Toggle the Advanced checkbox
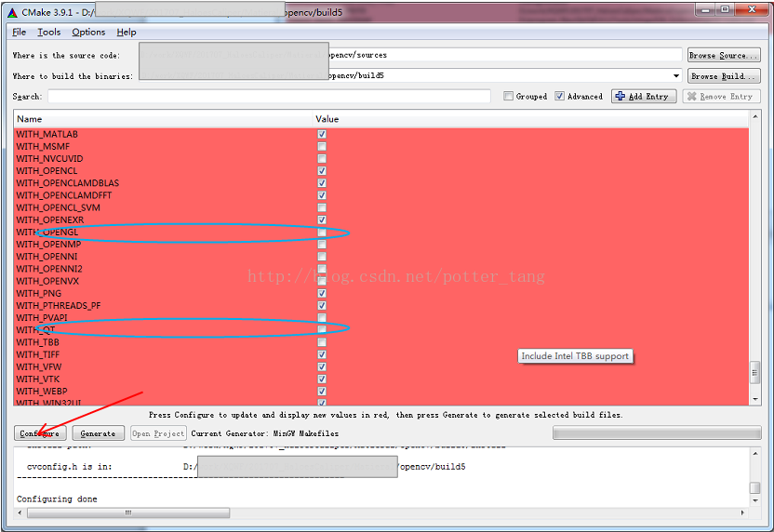This screenshot has width=774, height=532. click(x=559, y=96)
